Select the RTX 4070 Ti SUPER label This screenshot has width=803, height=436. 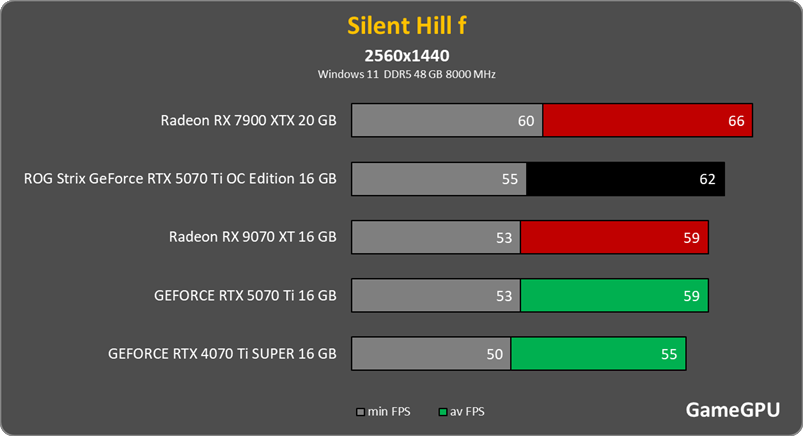[222, 353]
